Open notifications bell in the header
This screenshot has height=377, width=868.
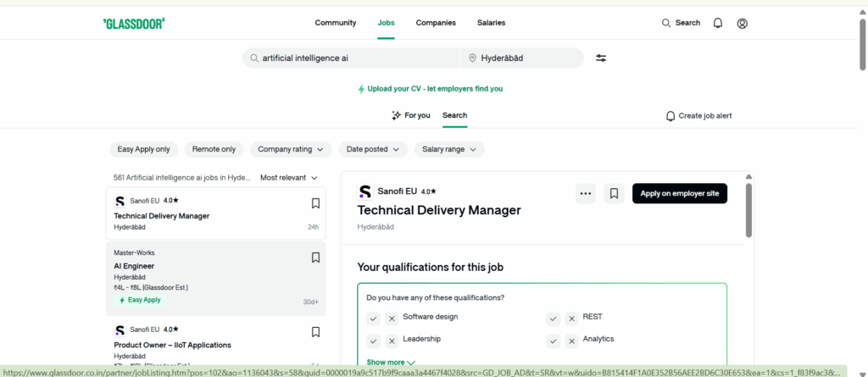click(718, 23)
